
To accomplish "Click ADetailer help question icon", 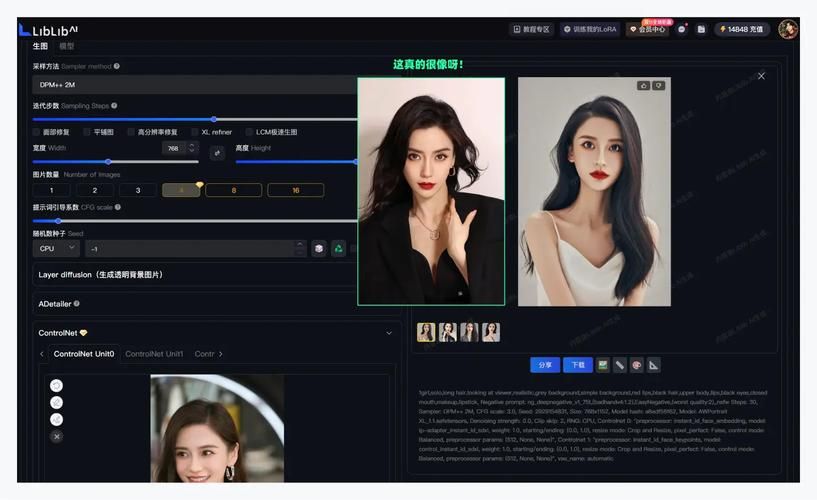I will pyautogui.click(x=77, y=304).
